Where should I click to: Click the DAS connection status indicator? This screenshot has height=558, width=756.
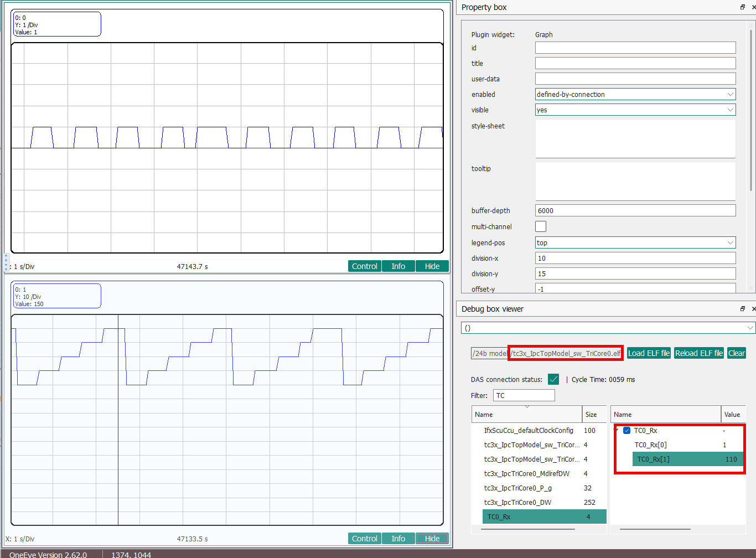click(x=553, y=379)
